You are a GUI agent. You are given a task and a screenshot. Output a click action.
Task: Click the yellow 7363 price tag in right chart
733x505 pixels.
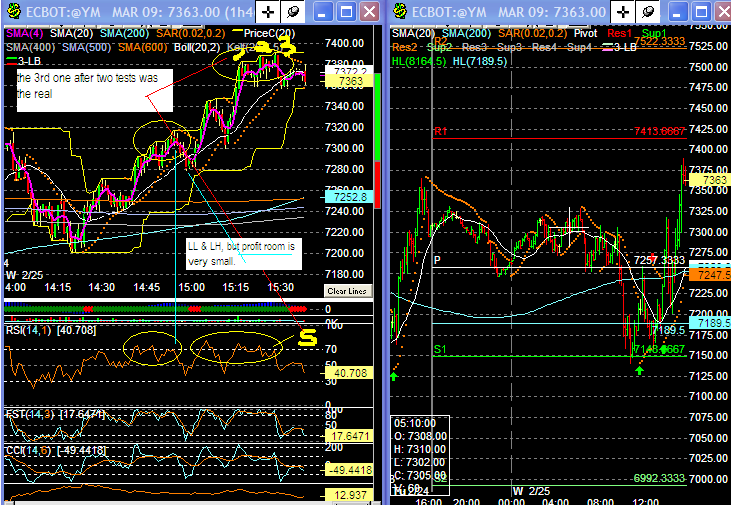711,180
